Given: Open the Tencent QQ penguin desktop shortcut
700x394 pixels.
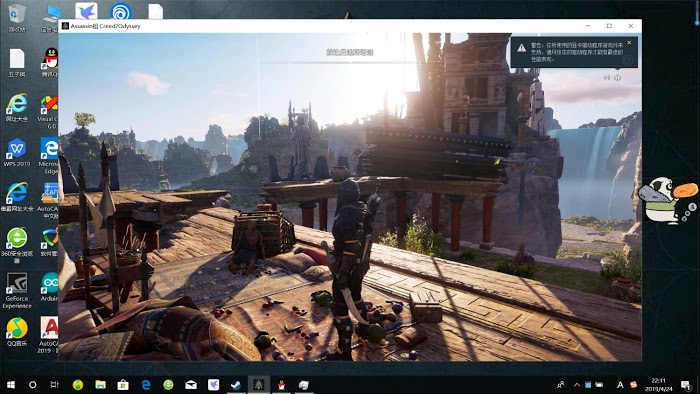Looking at the screenshot, I should [x=51, y=62].
